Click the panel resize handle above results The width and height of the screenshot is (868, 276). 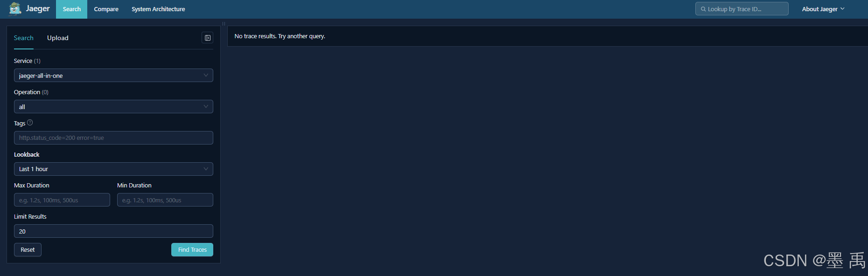pos(224,23)
